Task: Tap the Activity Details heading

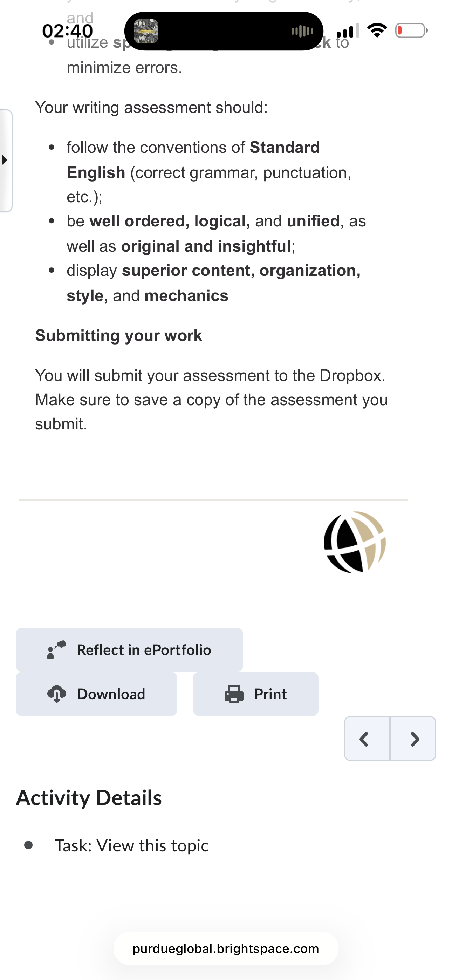Action: pos(89,798)
